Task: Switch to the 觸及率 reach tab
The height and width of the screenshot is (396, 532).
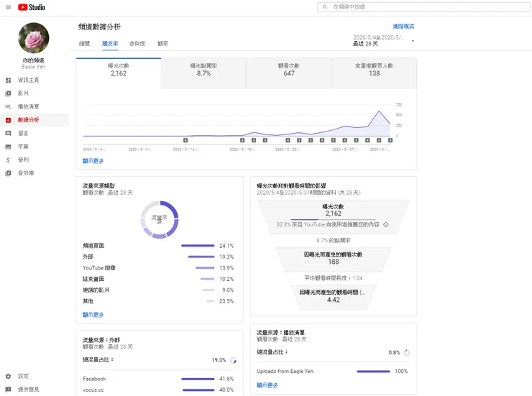Action: click(110, 43)
